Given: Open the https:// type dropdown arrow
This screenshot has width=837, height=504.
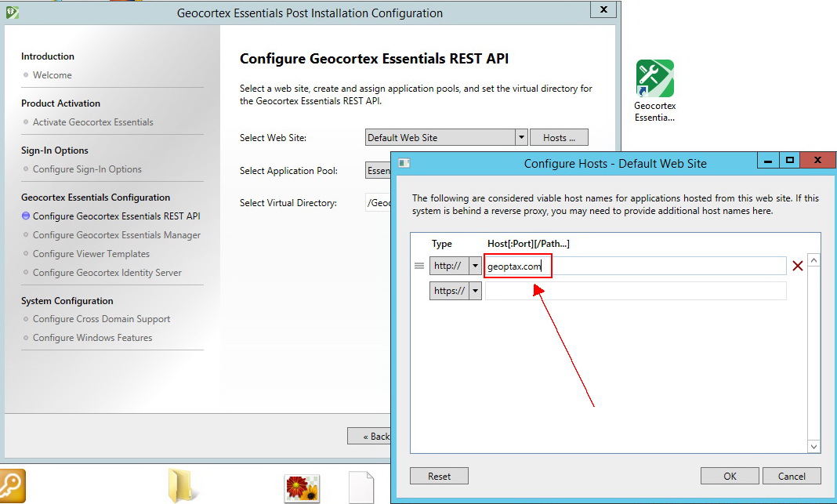Looking at the screenshot, I should (475, 291).
